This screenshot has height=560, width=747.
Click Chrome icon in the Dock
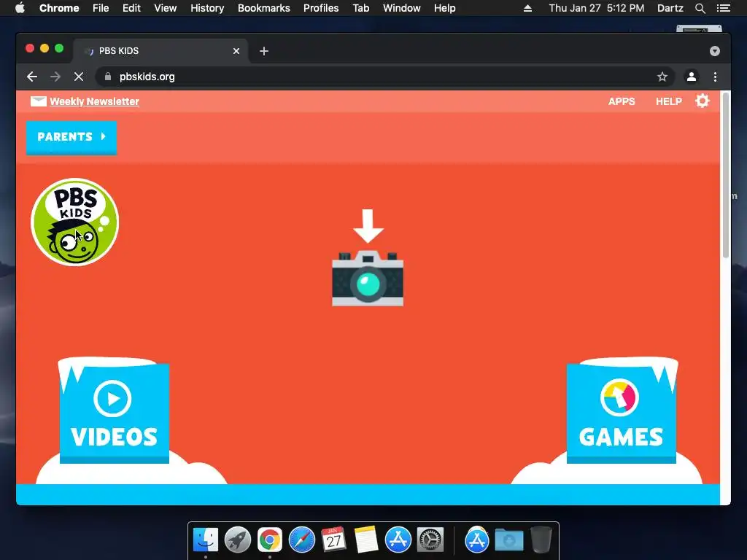(270, 540)
